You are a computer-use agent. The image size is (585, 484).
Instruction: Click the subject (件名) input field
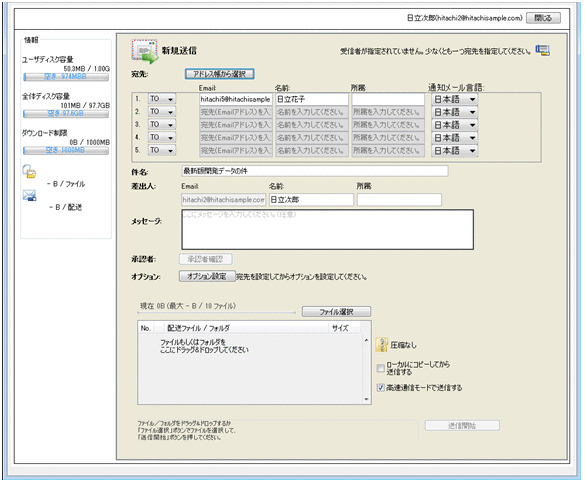pyautogui.click(x=315, y=171)
